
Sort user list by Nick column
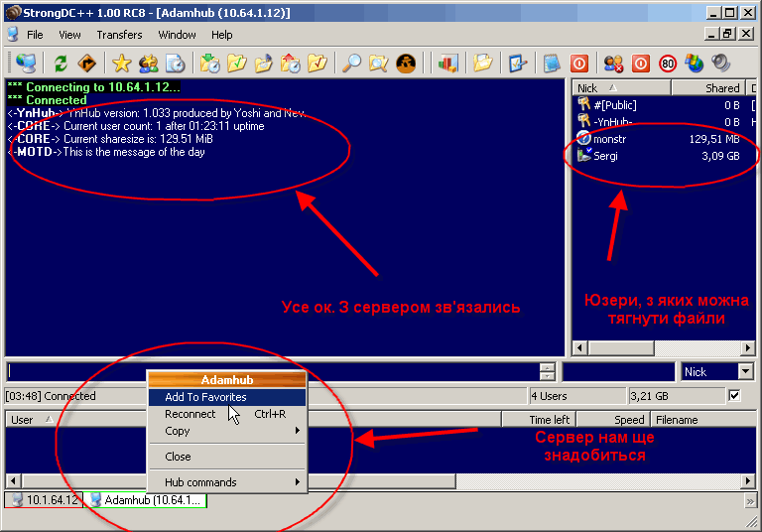(x=621, y=88)
